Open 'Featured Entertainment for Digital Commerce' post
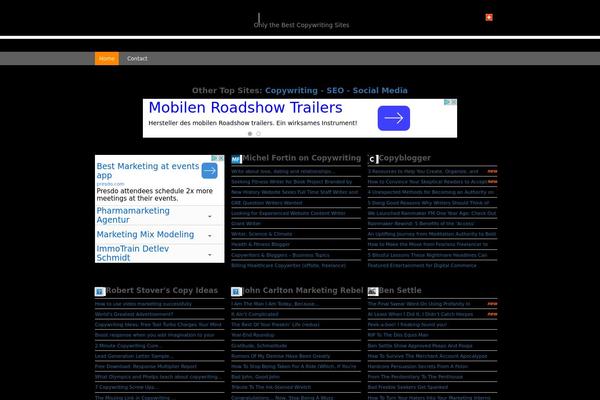This screenshot has width=600, height=400. point(422,265)
